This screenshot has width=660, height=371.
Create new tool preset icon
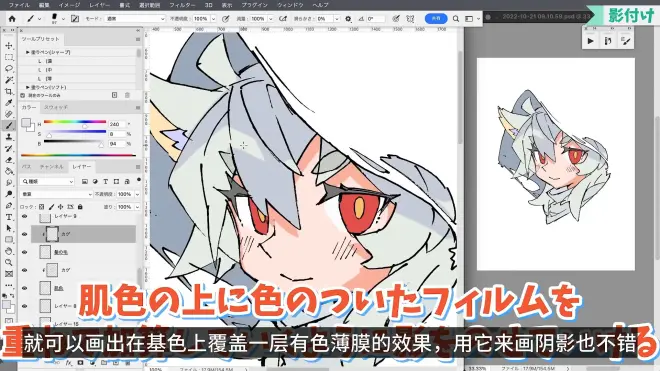114,95
